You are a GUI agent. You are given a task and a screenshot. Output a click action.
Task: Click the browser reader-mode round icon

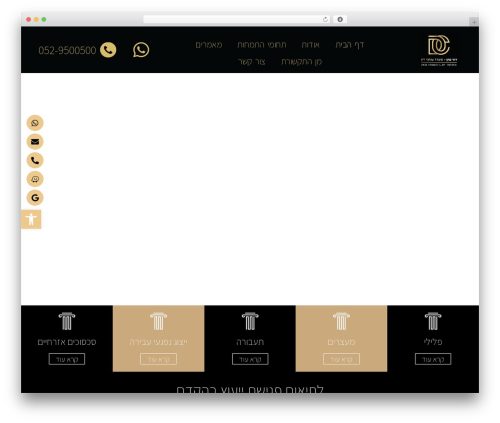click(340, 19)
